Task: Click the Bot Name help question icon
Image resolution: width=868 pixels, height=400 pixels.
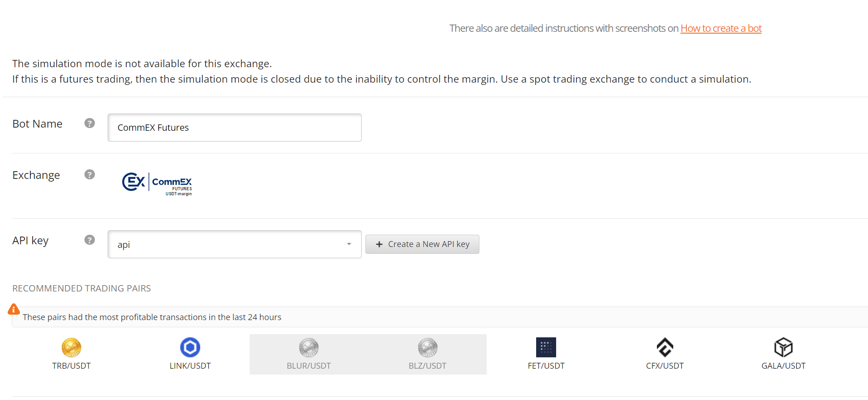Action: pyautogui.click(x=90, y=123)
